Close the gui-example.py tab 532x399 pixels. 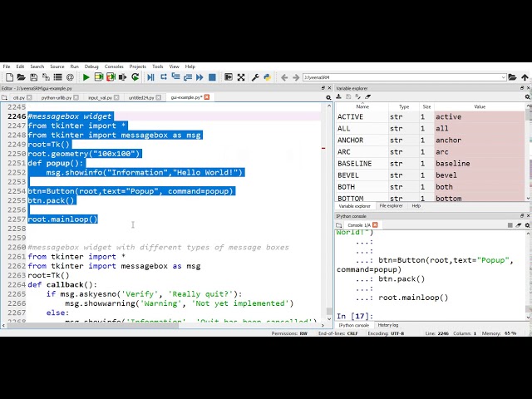207,97
